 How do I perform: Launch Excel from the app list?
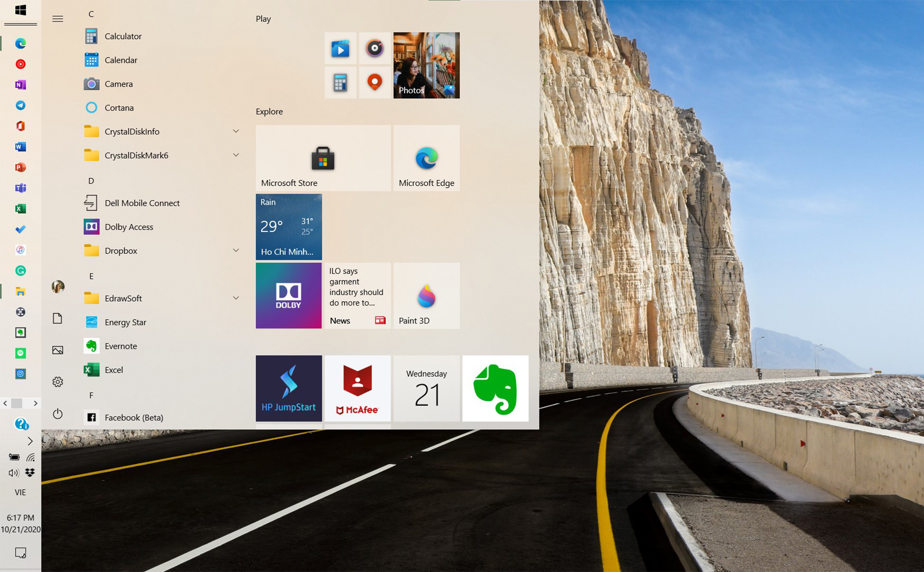162,370
